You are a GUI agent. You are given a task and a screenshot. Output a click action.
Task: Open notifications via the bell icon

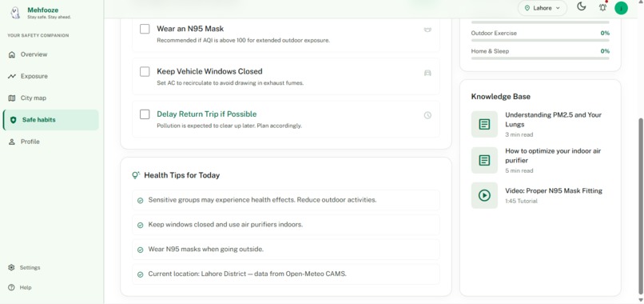pos(602,7)
